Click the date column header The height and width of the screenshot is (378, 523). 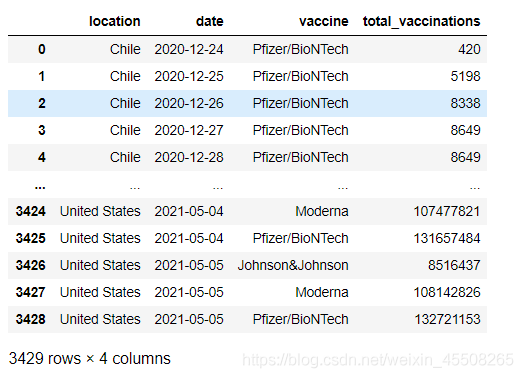click(x=210, y=21)
